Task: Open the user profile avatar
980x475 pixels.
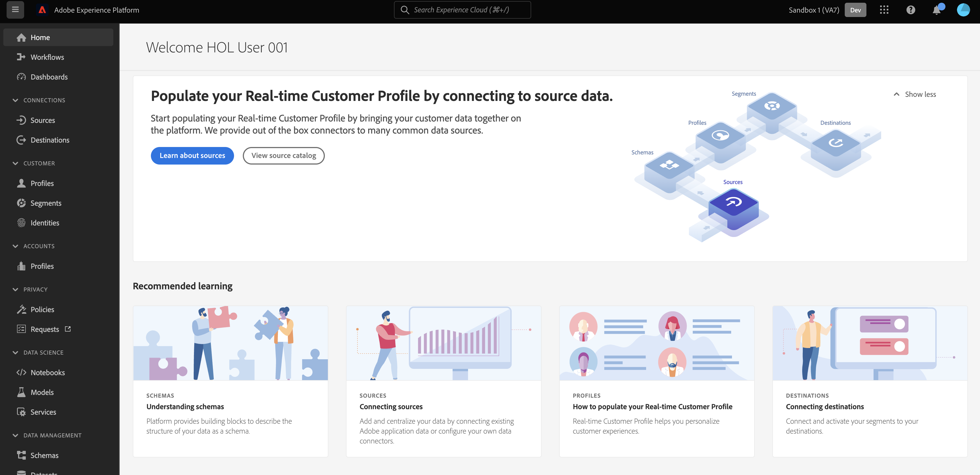Action: click(x=963, y=10)
